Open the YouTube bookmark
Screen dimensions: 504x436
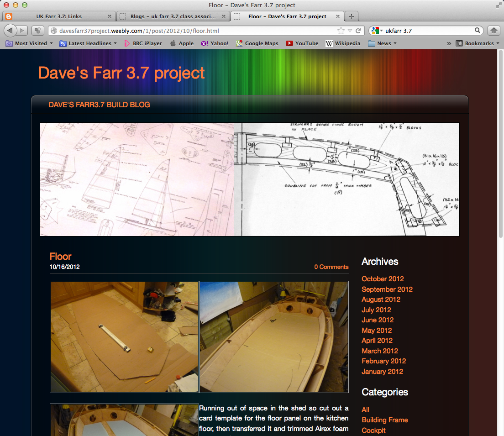point(302,43)
